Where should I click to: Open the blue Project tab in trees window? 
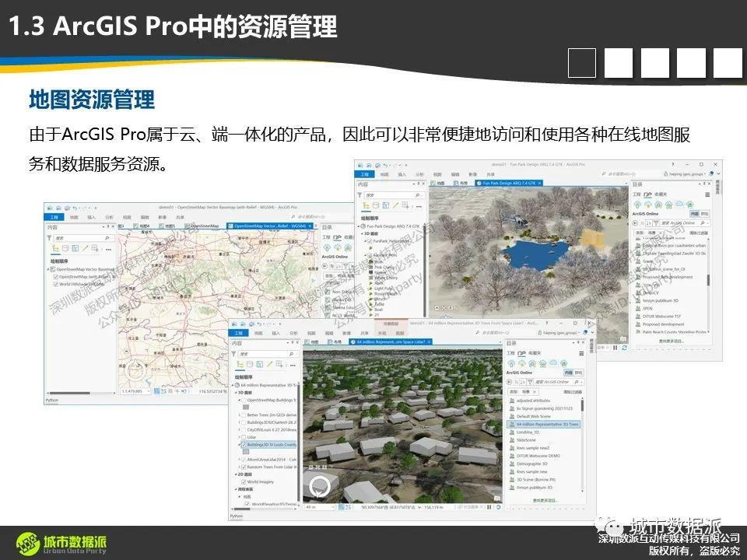coord(239,333)
